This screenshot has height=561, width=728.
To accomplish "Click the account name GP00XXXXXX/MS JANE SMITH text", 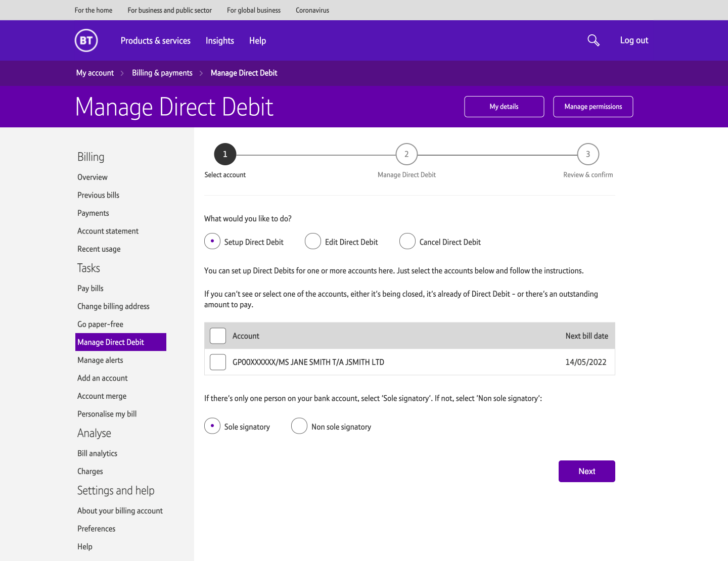I will [308, 362].
